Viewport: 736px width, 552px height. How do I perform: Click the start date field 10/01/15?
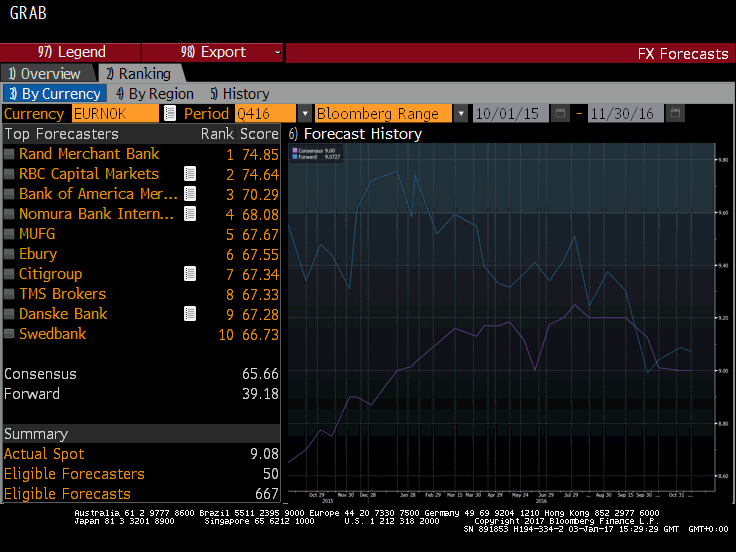coord(511,114)
